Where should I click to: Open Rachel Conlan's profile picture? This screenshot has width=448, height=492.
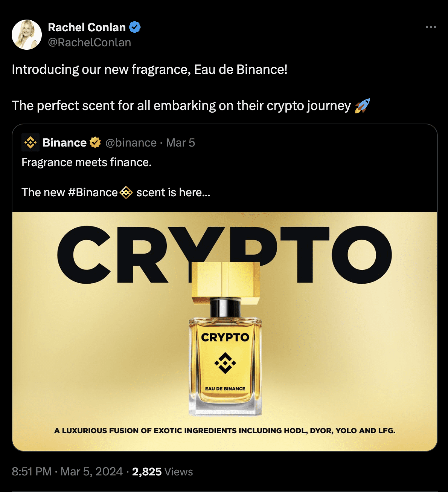(27, 34)
